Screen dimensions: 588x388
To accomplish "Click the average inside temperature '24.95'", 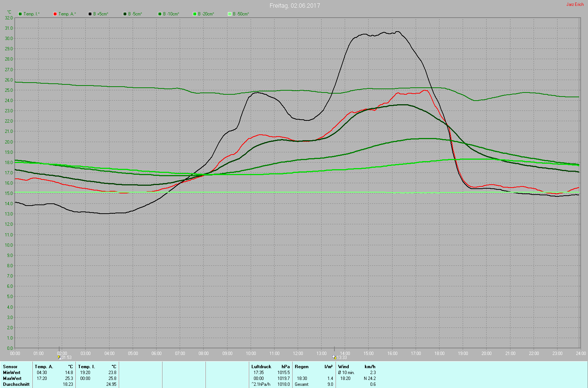I will (x=111, y=384).
